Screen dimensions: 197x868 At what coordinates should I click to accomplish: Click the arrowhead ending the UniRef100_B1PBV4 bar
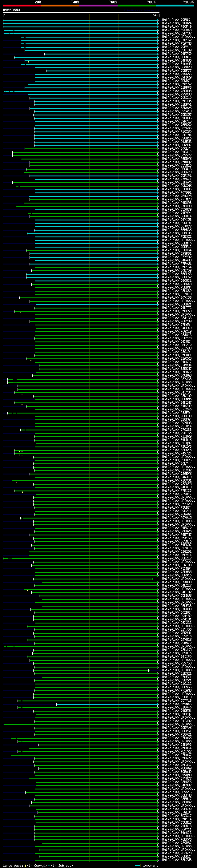pyautogui.click(x=158, y=23)
